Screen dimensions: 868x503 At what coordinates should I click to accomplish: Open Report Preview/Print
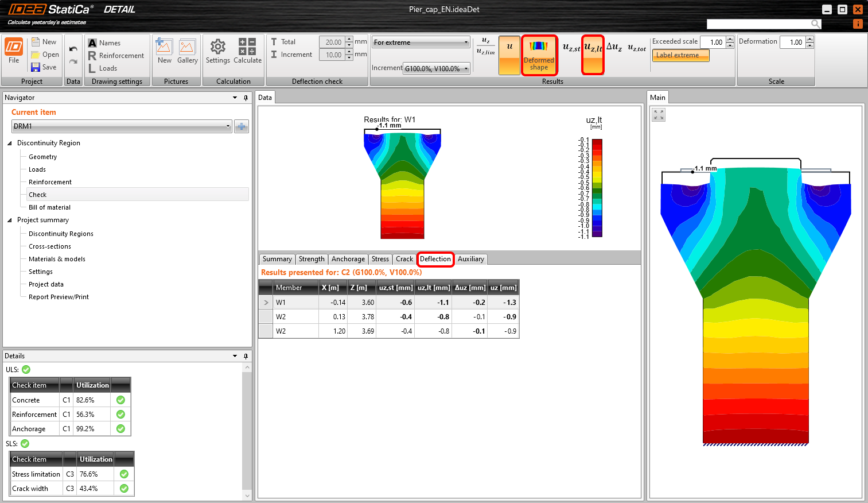pos(59,297)
